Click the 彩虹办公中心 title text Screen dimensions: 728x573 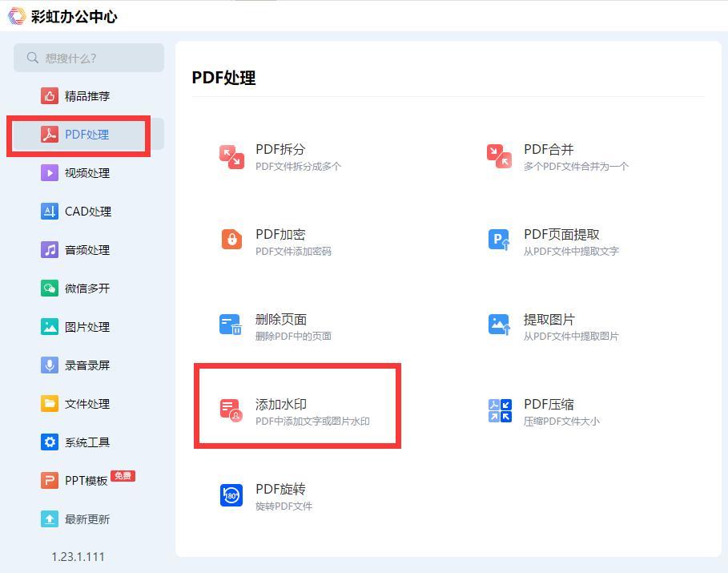click(x=74, y=16)
